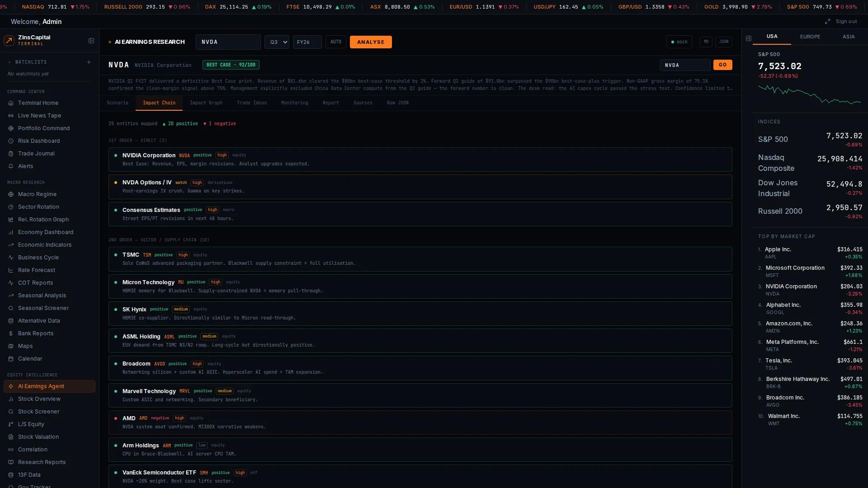Collapse the Watchlists section chevron
Viewport: 868px width, 488px height.
click(x=9, y=62)
